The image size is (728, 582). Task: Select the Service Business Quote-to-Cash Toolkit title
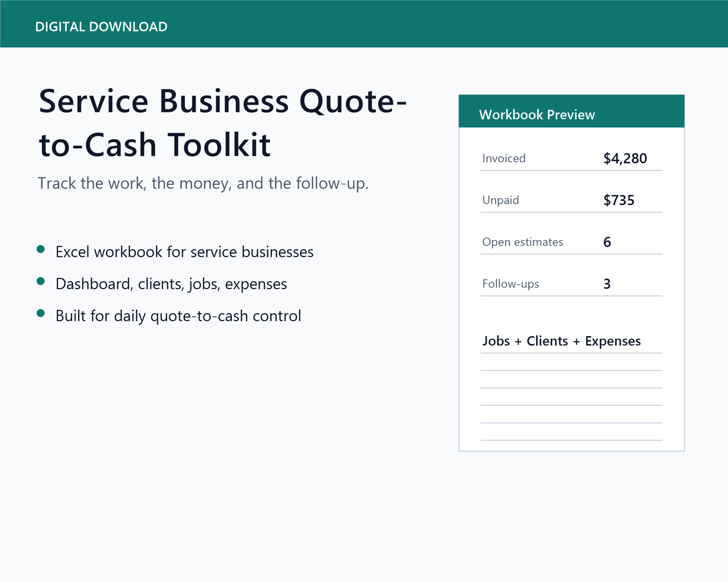click(223, 123)
